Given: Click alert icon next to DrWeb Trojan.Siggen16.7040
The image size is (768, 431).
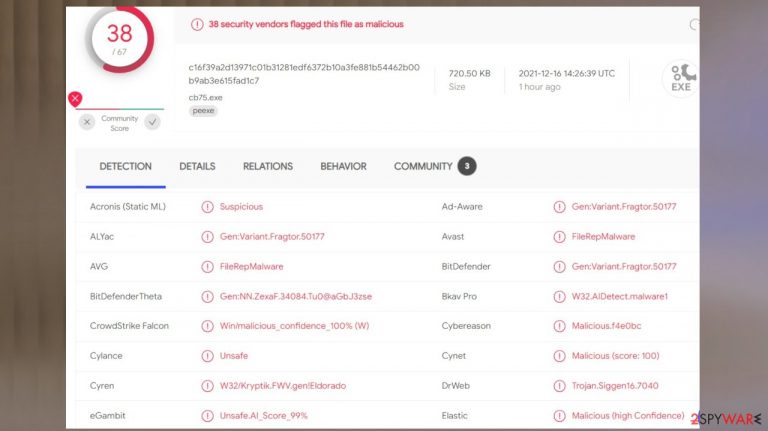Looking at the screenshot, I should point(559,386).
